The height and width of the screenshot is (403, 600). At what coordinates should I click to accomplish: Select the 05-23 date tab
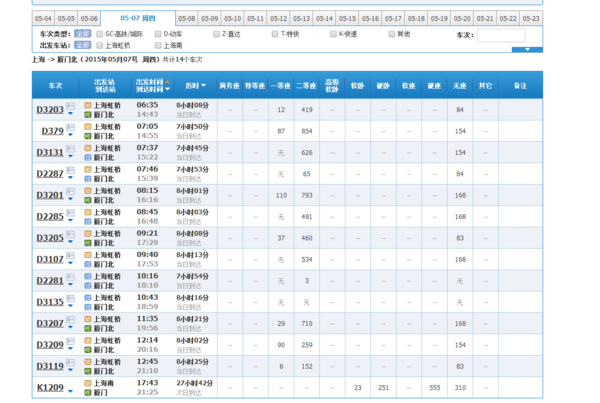coord(530,18)
